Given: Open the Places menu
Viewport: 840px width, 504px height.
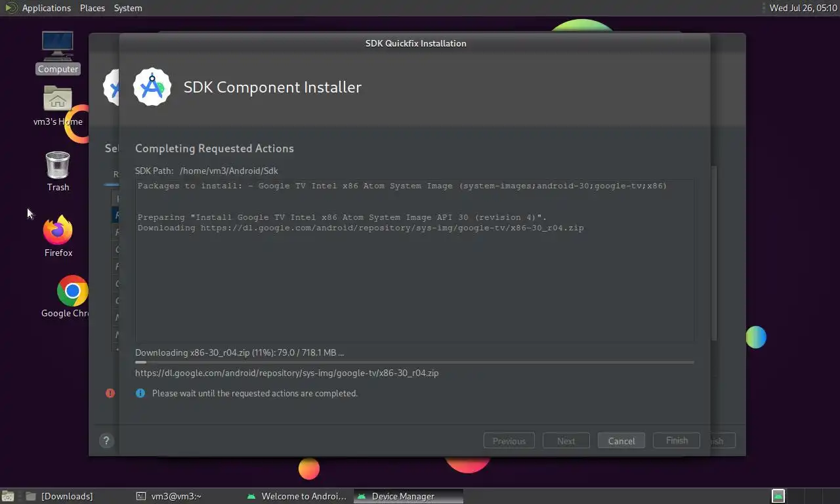Looking at the screenshot, I should point(93,8).
